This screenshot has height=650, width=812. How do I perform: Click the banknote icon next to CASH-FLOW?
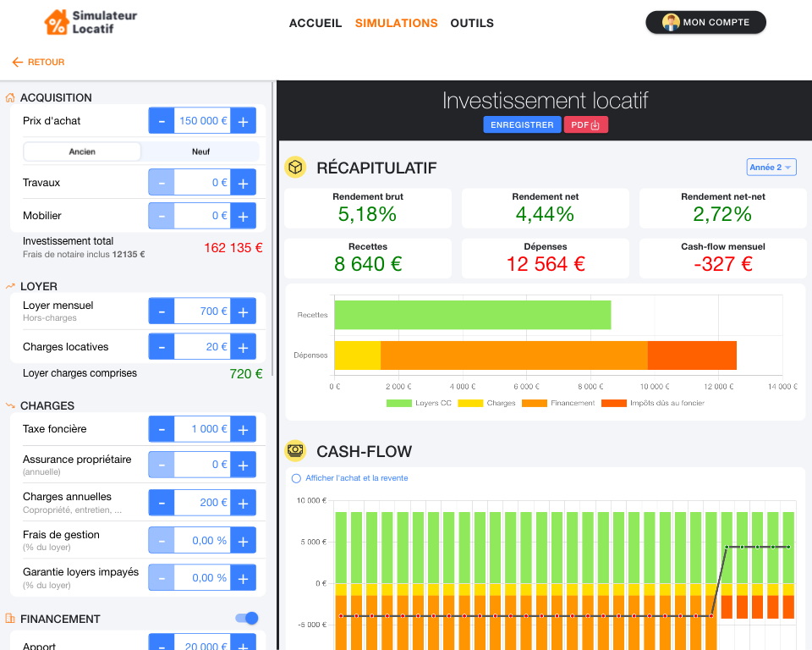(294, 451)
